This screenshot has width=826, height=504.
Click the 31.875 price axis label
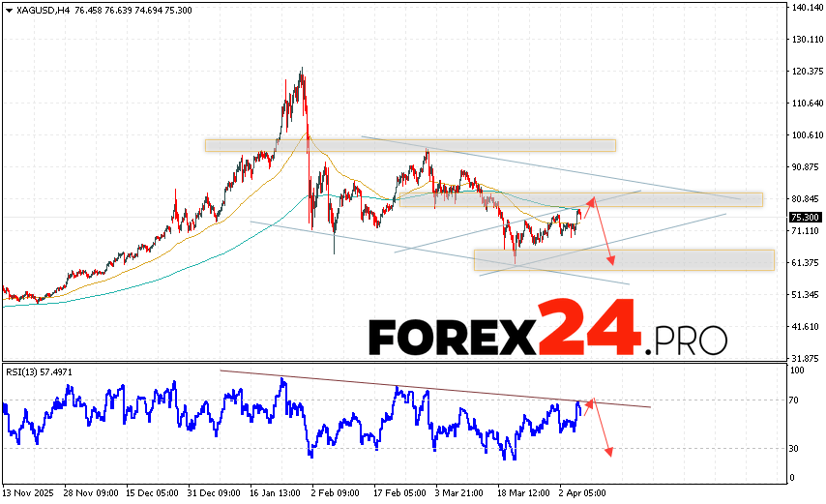(804, 358)
